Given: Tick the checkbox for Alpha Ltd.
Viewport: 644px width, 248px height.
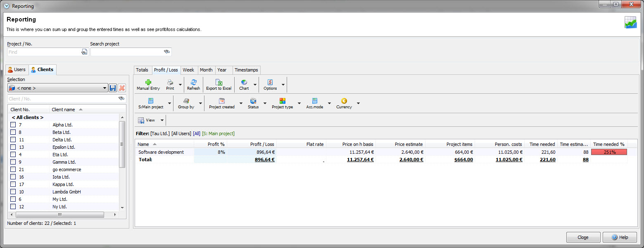Looking at the screenshot, I should click(x=13, y=125).
